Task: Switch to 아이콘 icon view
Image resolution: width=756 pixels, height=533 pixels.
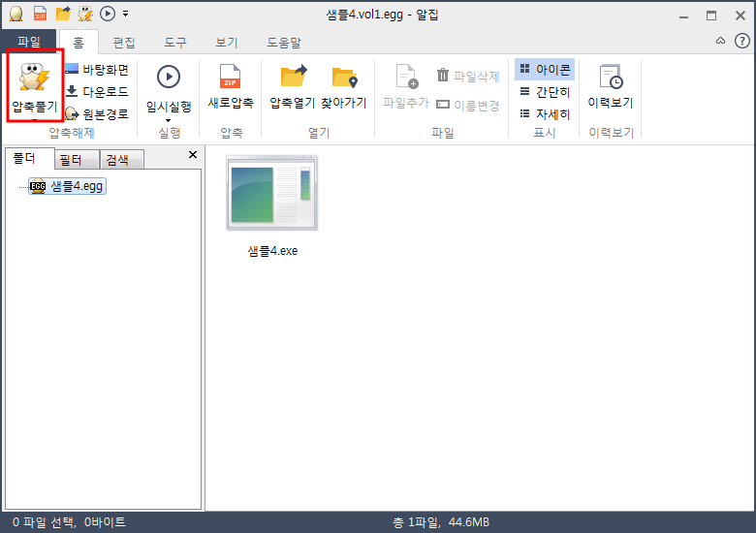Action: click(x=545, y=70)
